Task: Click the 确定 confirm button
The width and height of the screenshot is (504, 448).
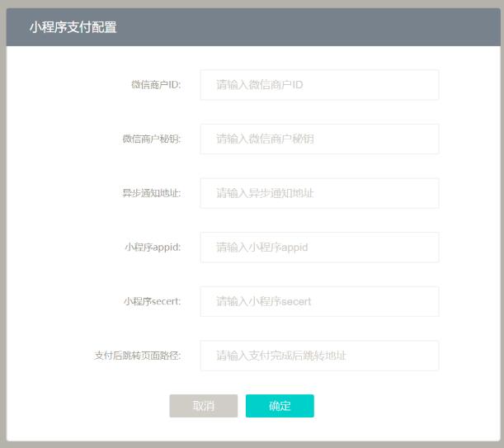Action: (280, 406)
